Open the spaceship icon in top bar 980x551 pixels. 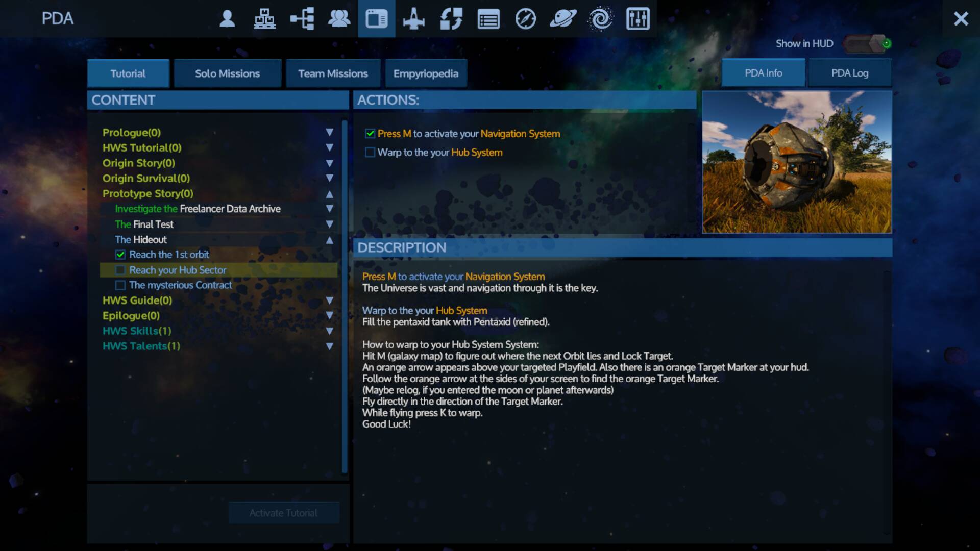click(413, 19)
